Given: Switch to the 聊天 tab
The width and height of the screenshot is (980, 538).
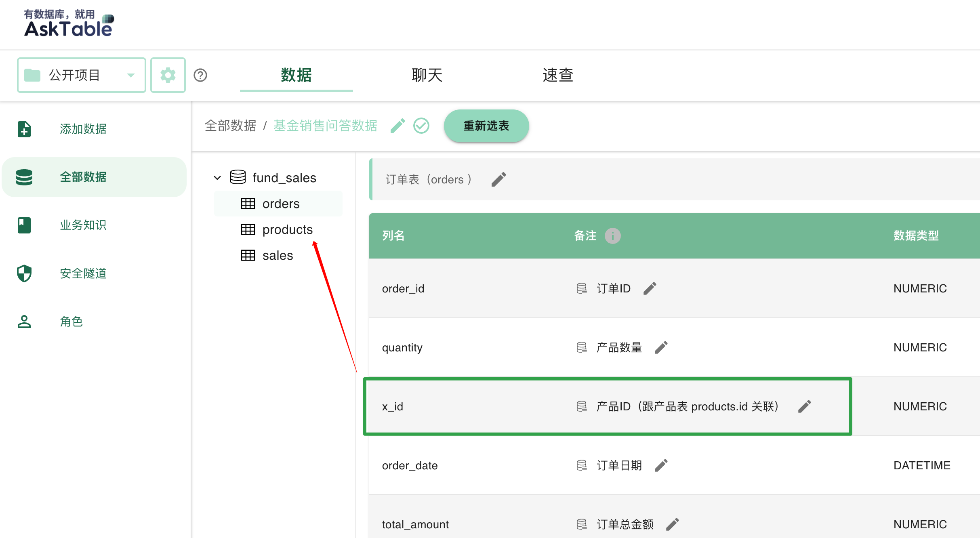Looking at the screenshot, I should 427,75.
